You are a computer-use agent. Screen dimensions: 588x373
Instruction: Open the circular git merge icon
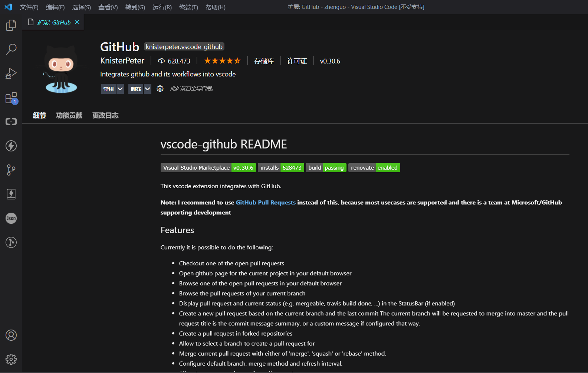point(11,242)
